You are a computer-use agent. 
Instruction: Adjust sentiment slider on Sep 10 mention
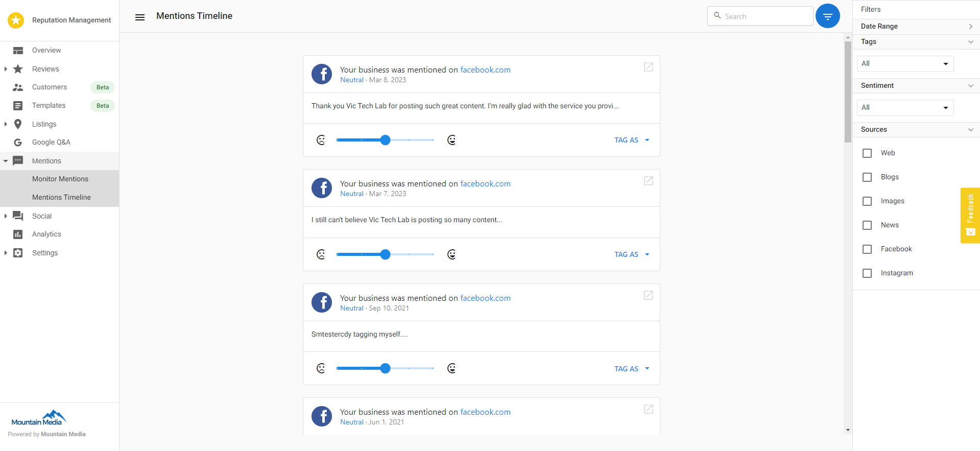point(385,368)
